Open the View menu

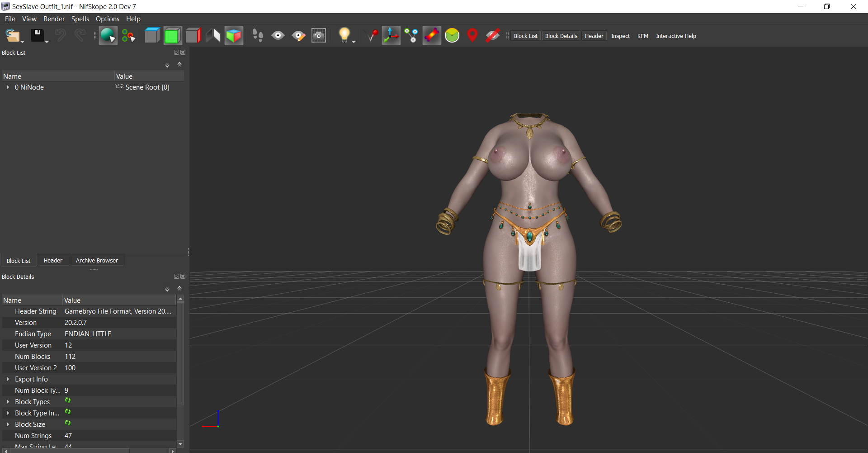pos(29,19)
